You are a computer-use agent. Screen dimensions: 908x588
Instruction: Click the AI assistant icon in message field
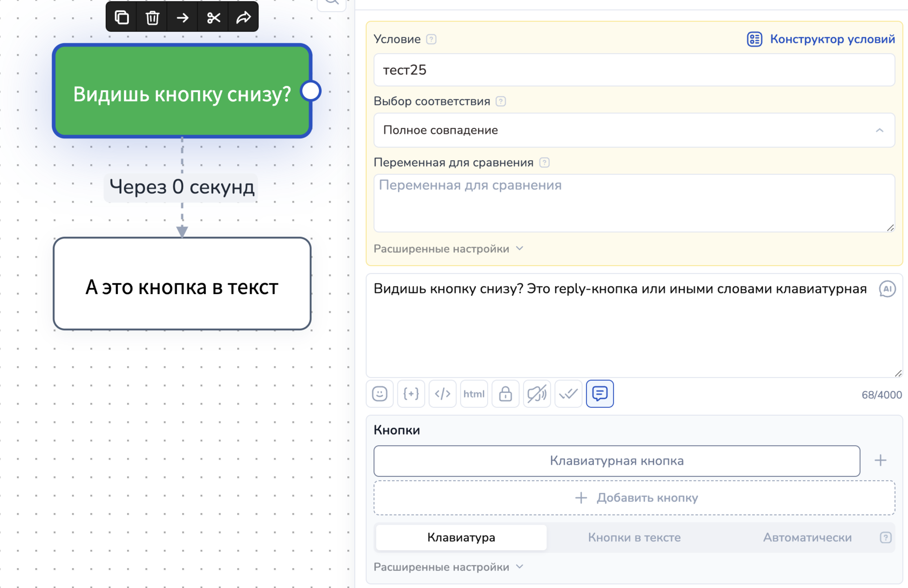tap(887, 289)
